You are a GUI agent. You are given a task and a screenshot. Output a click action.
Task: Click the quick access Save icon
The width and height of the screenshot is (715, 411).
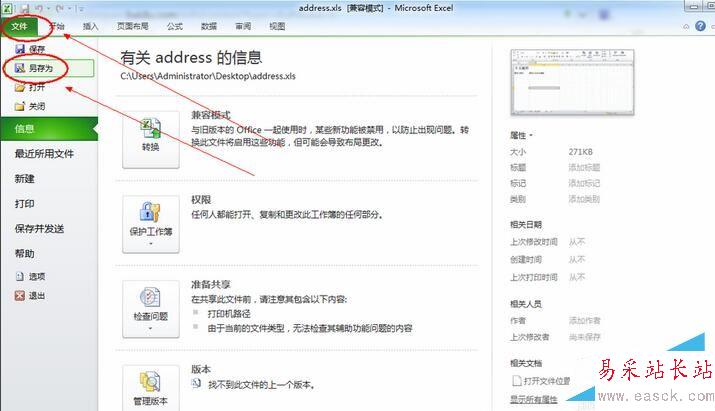point(25,9)
